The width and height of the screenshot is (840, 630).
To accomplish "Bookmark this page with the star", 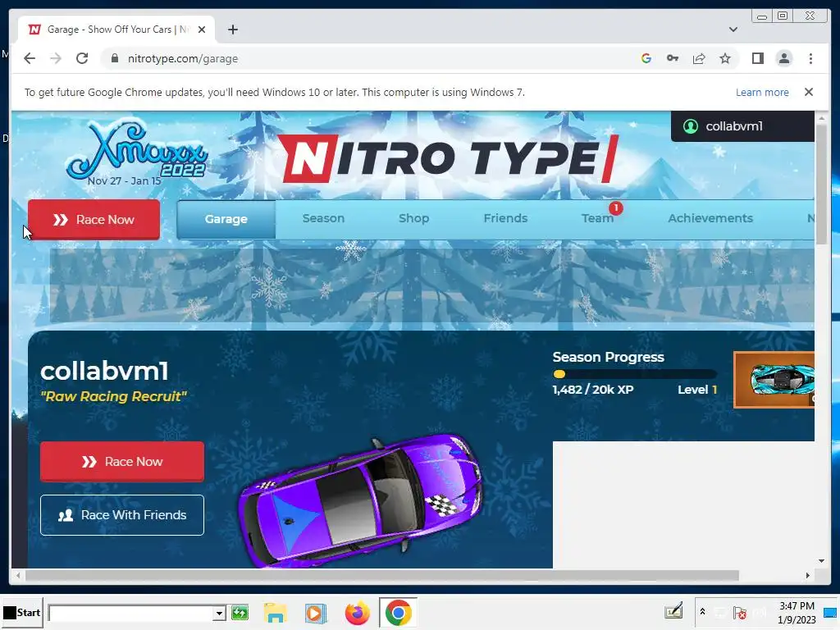I will tap(725, 58).
